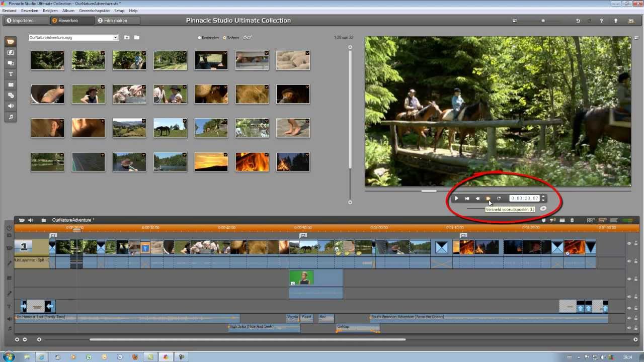Jump to beginning of the movie
The height and width of the screenshot is (362, 644).
pyautogui.click(x=467, y=199)
